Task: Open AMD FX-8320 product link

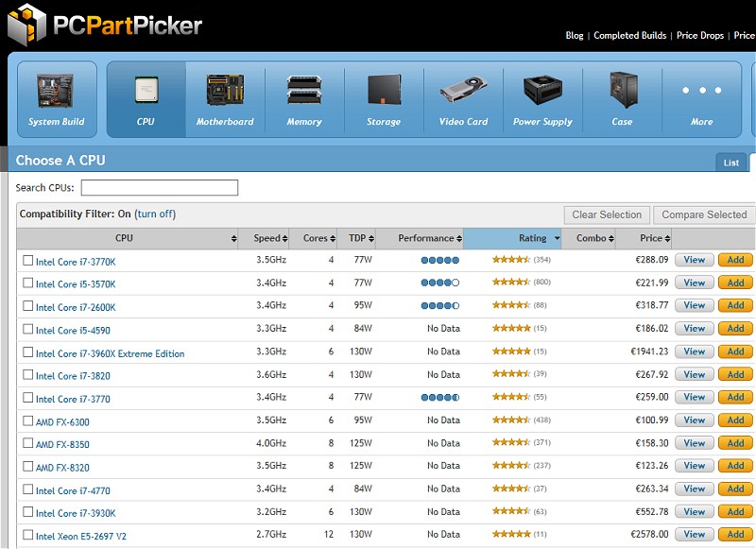Action: point(62,468)
